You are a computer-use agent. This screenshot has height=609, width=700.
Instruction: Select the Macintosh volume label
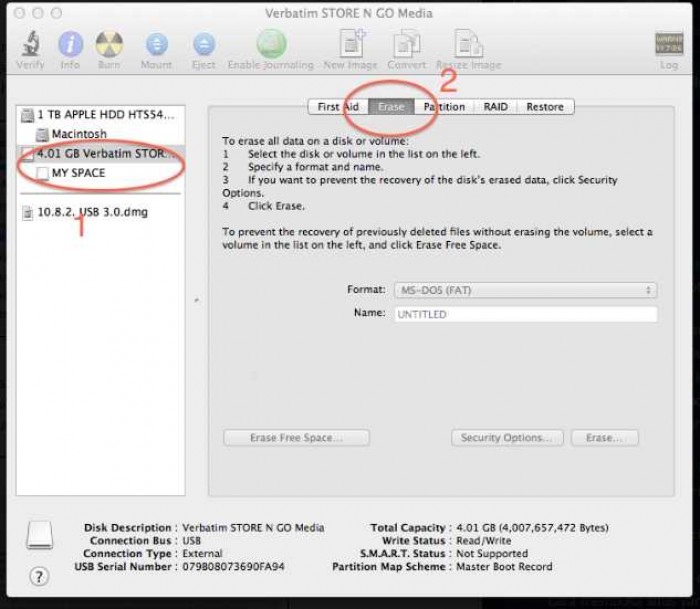coord(79,134)
